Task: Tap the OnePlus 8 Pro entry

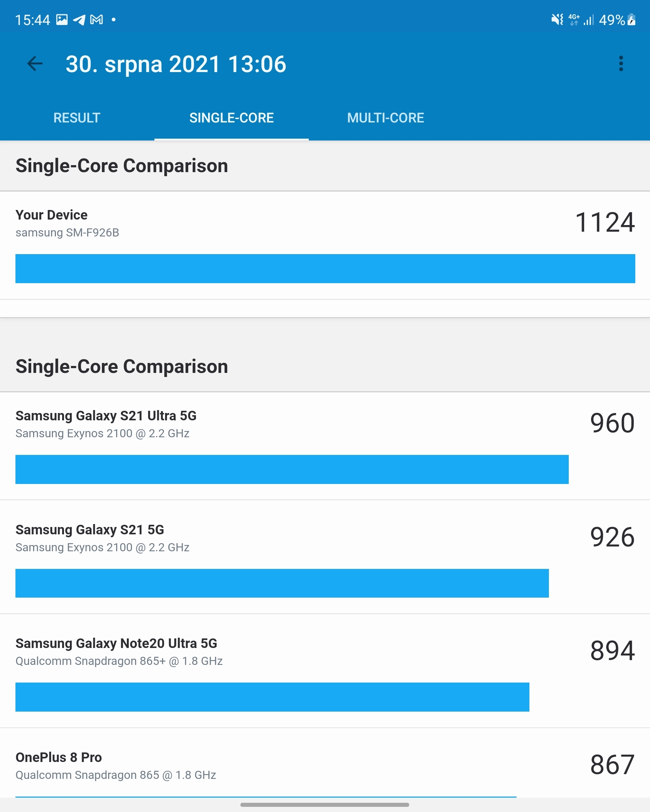Action: click(x=59, y=758)
